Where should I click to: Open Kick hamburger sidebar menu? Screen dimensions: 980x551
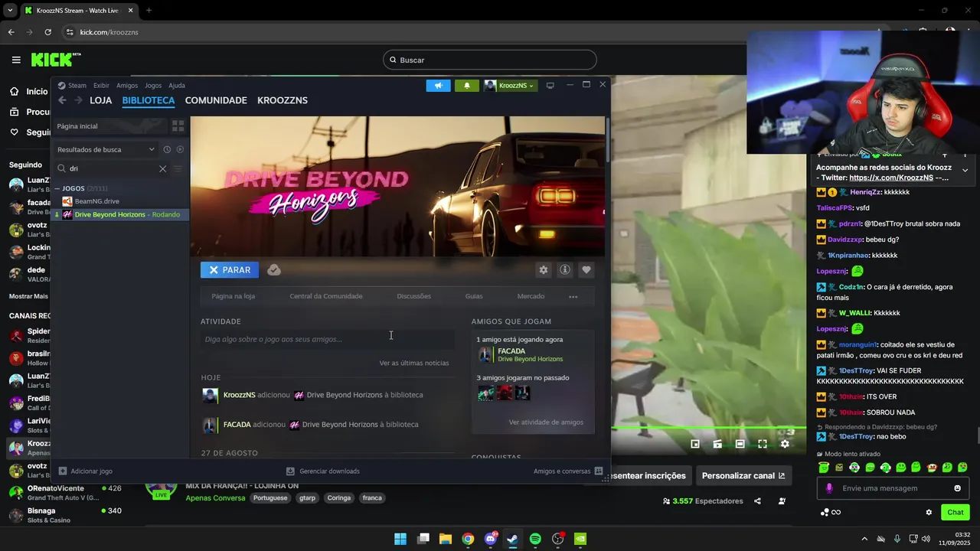click(x=16, y=60)
